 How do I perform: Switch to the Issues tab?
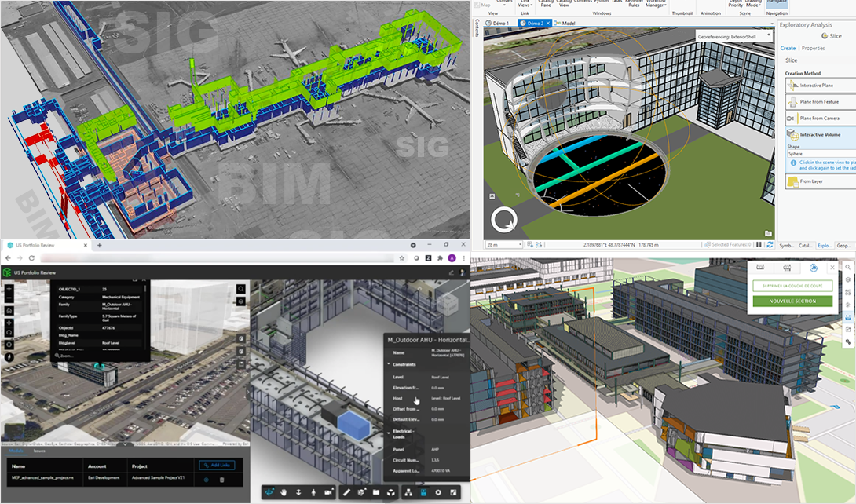39,452
